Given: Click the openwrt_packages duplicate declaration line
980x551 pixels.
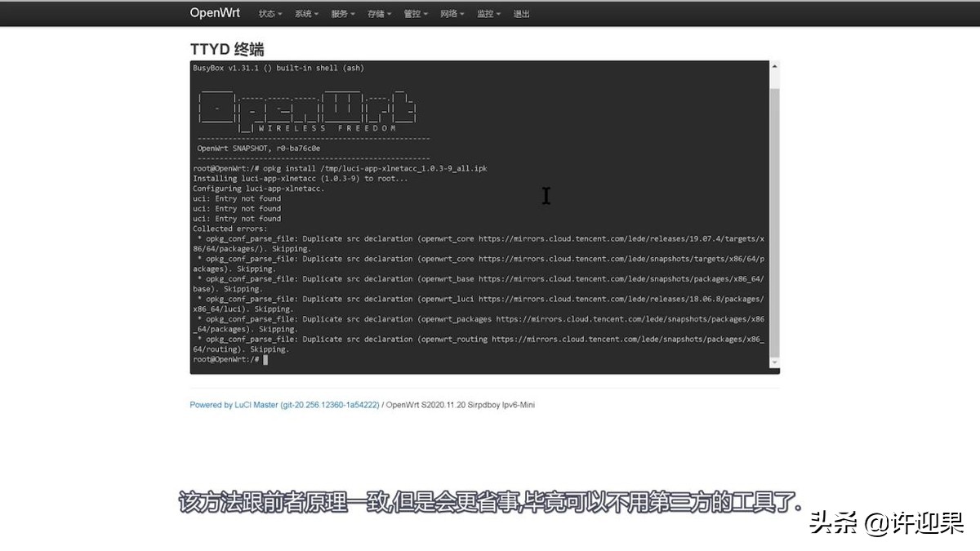Looking at the screenshot, I should coord(479,324).
